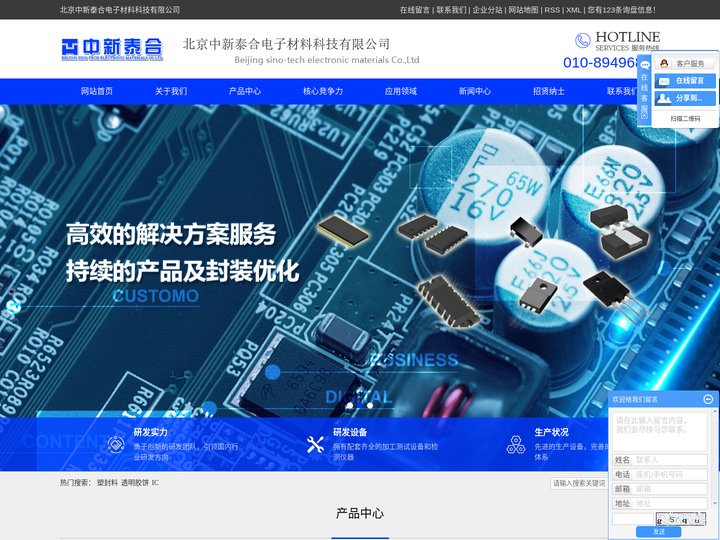The width and height of the screenshot is (720, 540).
Task: Click the banner text 高效的解决方案服务
Action: tap(171, 234)
